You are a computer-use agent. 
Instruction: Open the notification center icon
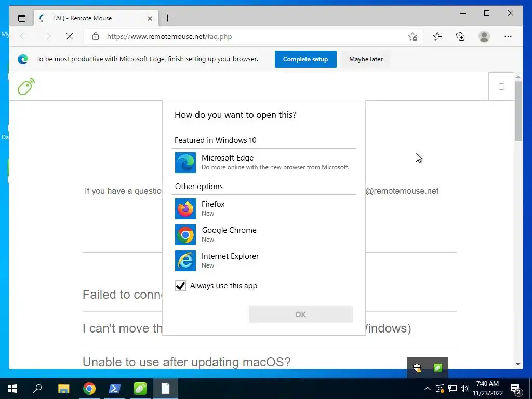(x=516, y=389)
